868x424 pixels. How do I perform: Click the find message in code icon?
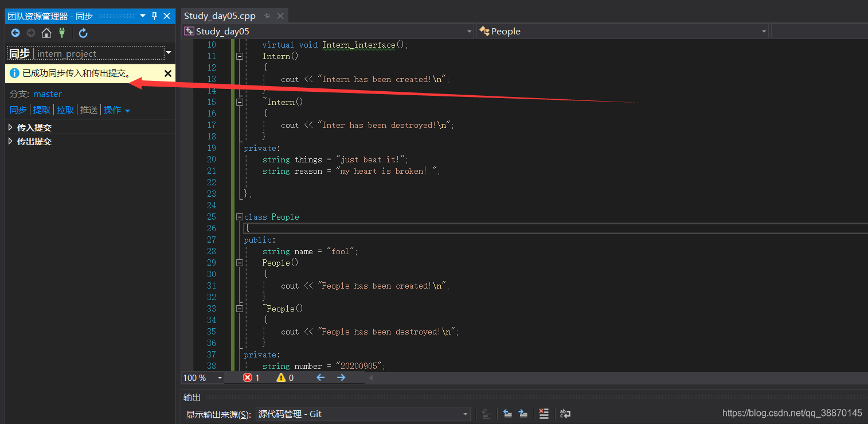486,414
